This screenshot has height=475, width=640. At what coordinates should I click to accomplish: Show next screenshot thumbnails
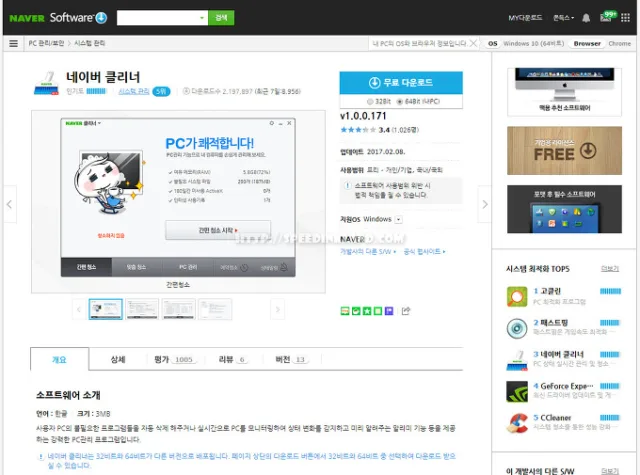tap(278, 309)
